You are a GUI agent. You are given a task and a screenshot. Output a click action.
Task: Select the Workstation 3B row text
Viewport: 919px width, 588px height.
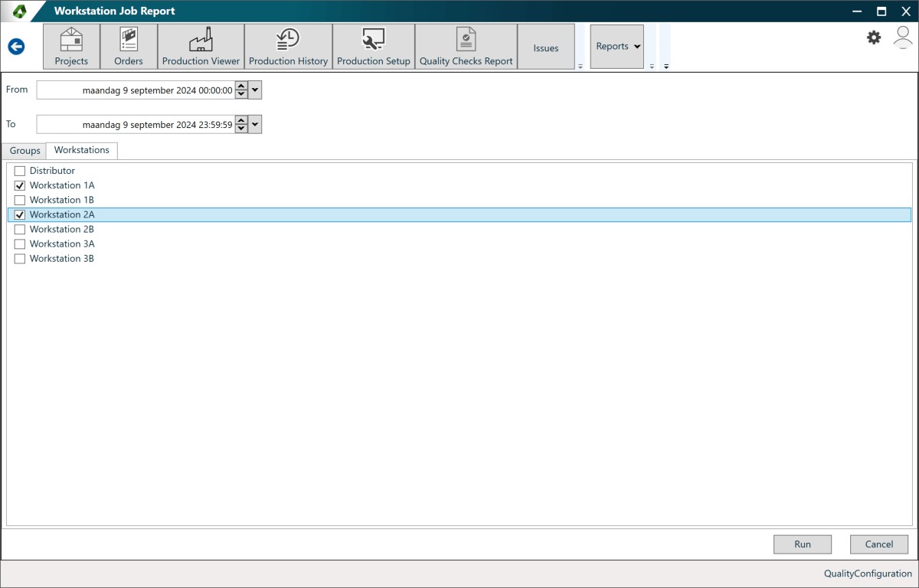(62, 259)
